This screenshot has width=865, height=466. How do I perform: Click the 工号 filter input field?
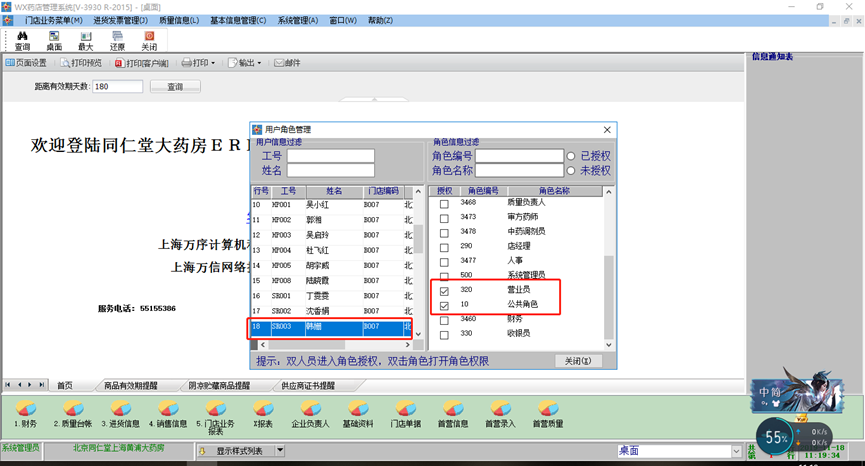pyautogui.click(x=330, y=156)
